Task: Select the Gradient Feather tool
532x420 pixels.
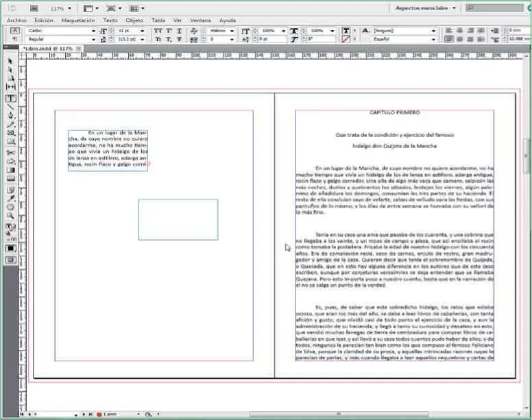Action: 10,179
